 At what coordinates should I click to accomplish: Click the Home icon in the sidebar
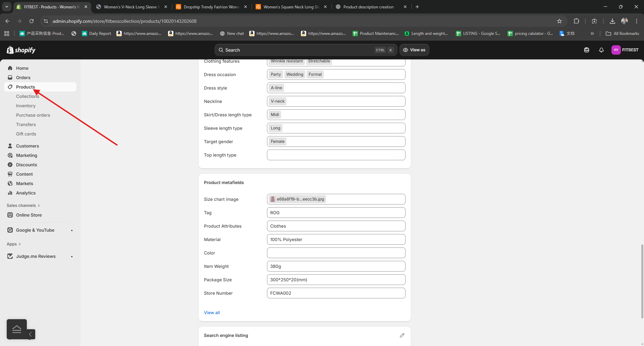pyautogui.click(x=10, y=68)
